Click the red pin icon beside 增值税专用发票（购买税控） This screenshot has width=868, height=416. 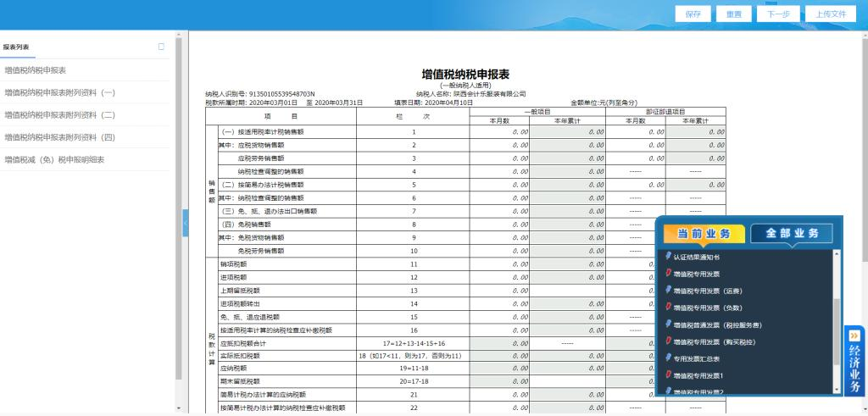[x=669, y=341]
